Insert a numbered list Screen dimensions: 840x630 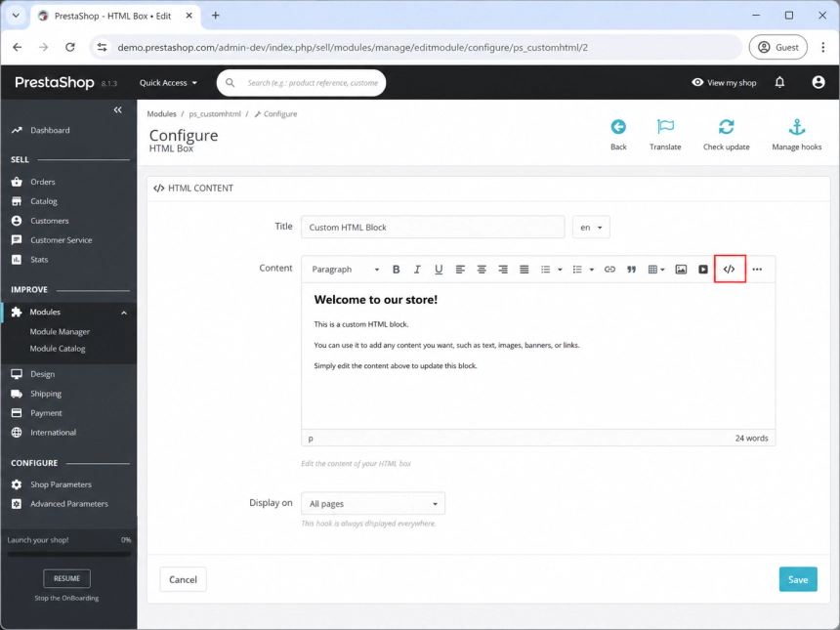click(x=577, y=269)
